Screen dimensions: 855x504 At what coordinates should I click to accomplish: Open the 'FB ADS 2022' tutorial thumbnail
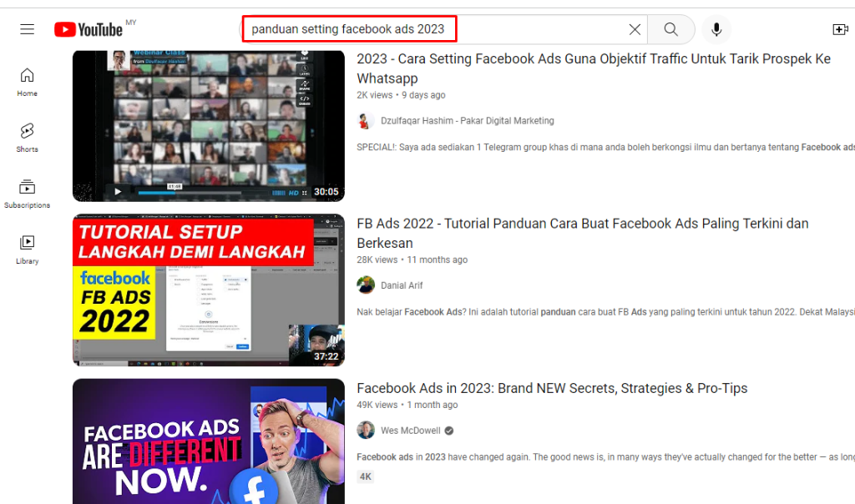[208, 290]
